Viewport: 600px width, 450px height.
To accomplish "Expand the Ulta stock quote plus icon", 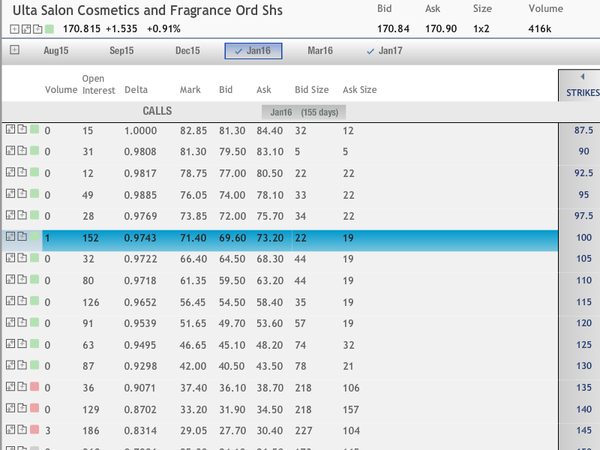I will coord(14,29).
